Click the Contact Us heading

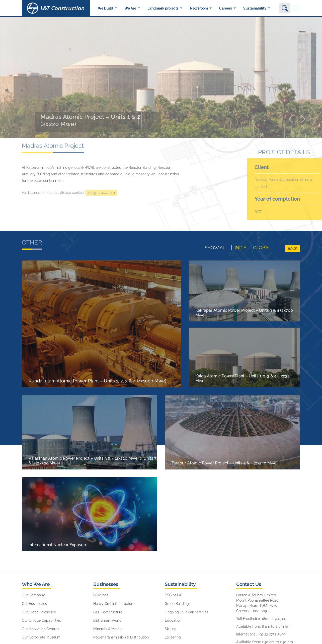pyautogui.click(x=249, y=584)
